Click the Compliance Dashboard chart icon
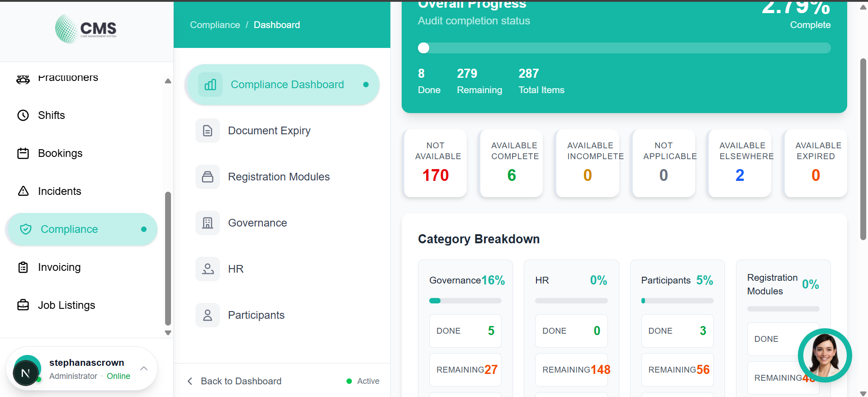The width and height of the screenshot is (868, 397). point(210,85)
